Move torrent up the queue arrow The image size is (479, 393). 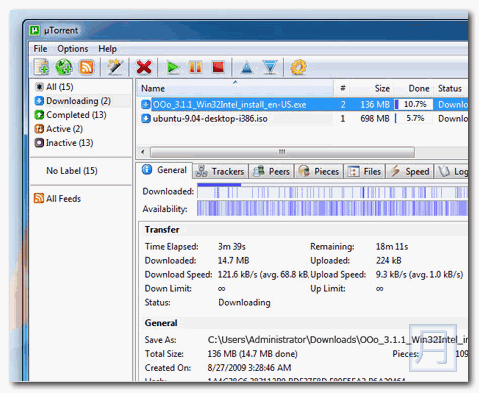click(x=247, y=68)
